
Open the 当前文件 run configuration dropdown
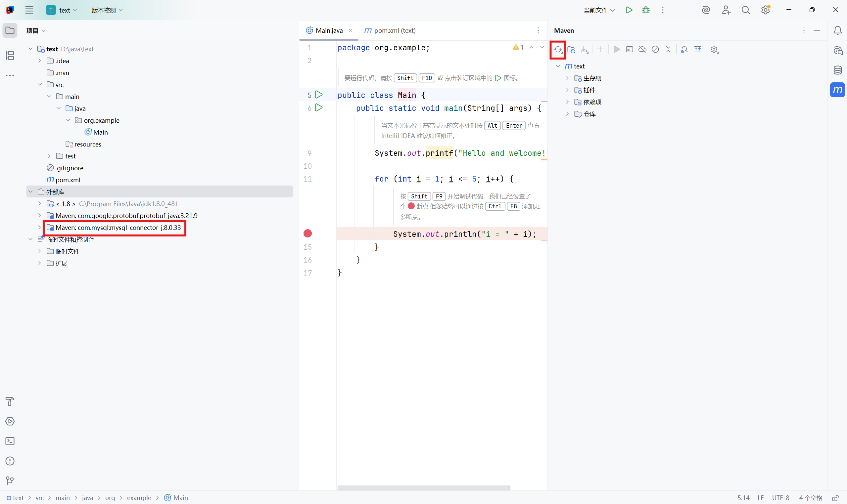pos(599,10)
